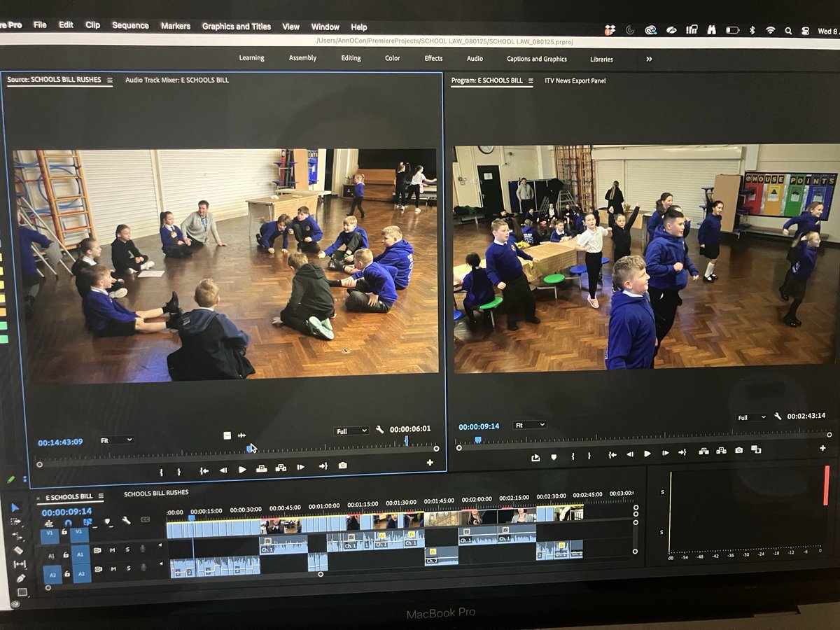Viewport: 840px width, 630px height.
Task: Open Source SCHOOLS BILL RUSHES panel menu
Action: click(109, 80)
